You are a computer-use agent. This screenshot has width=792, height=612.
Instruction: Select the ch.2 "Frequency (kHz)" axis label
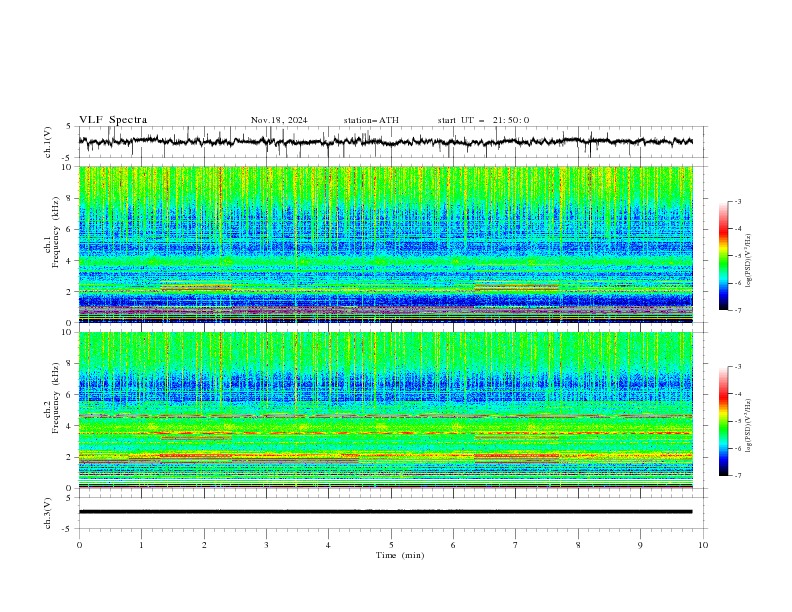[x=56, y=398]
